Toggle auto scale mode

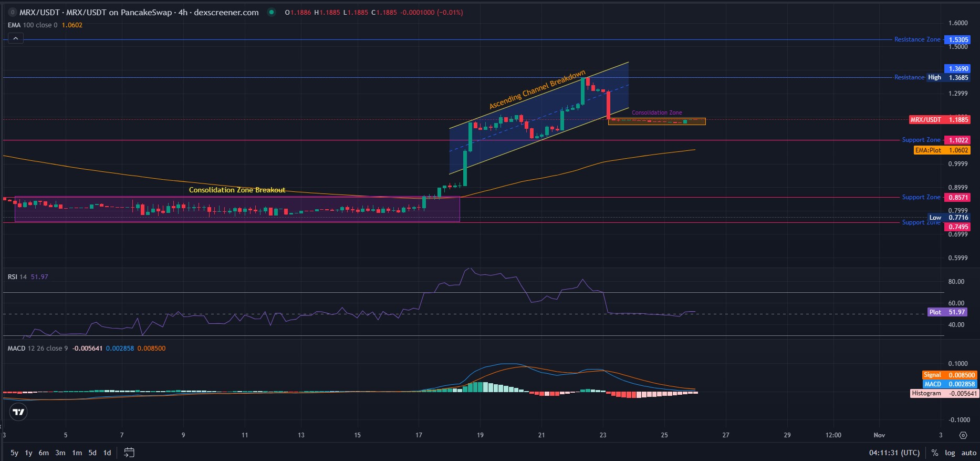[969, 453]
